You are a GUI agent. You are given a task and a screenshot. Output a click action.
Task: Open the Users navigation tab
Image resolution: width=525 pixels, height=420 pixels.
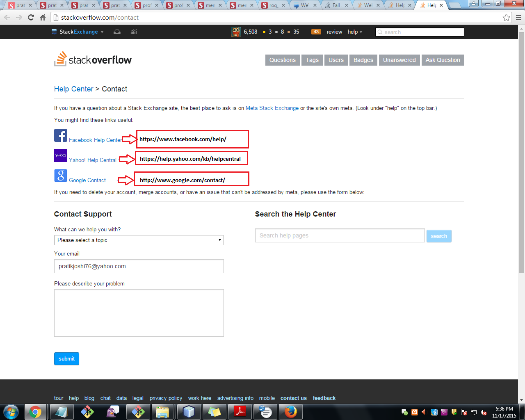(x=336, y=60)
